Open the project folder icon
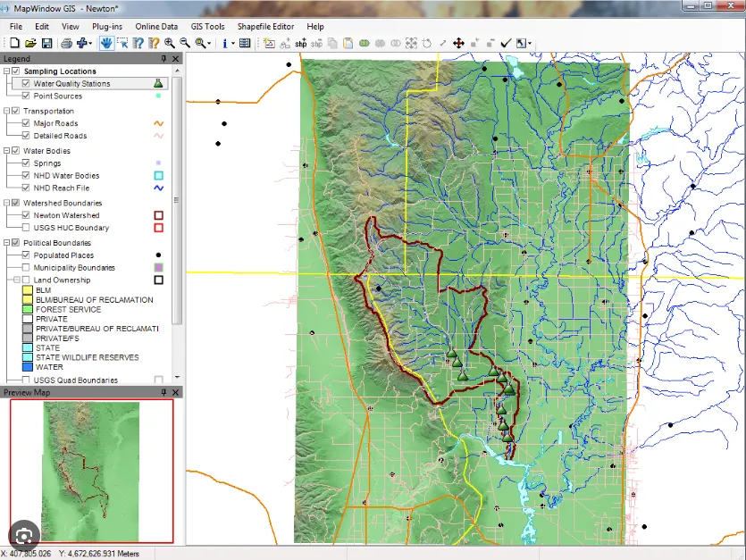The height and width of the screenshot is (560, 746). point(30,43)
